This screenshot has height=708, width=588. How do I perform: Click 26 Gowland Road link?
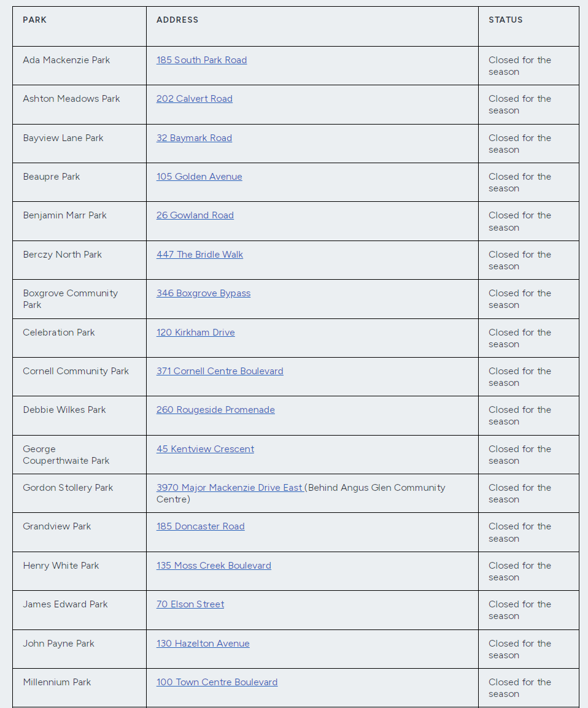(x=195, y=215)
